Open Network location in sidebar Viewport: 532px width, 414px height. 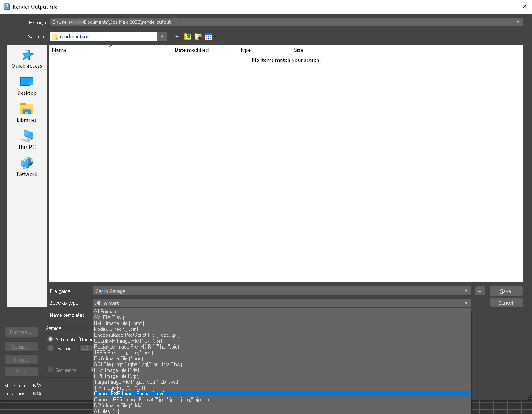tap(27, 167)
